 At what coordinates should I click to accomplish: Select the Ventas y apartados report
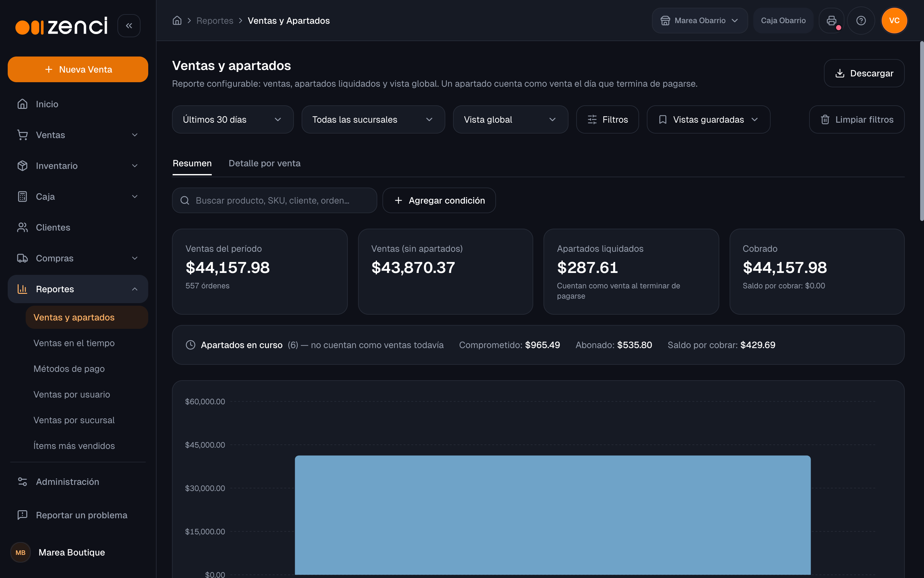(x=87, y=317)
